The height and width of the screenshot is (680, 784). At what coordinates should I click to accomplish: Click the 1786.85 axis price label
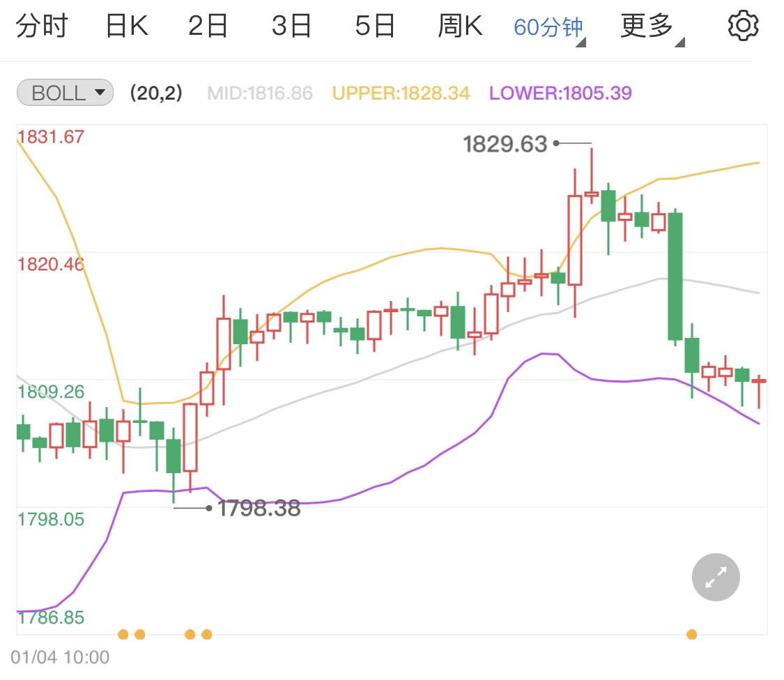click(51, 617)
